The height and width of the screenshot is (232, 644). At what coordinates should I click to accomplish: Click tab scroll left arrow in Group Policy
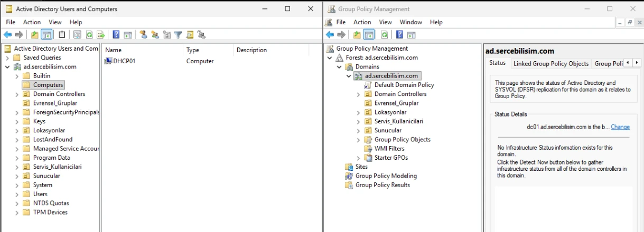pos(628,63)
